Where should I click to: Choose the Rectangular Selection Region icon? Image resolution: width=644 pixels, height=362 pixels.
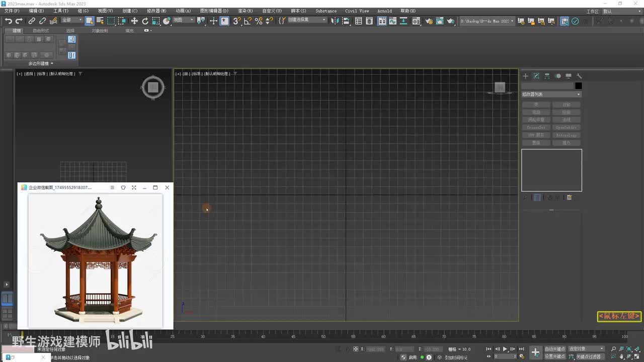111,21
